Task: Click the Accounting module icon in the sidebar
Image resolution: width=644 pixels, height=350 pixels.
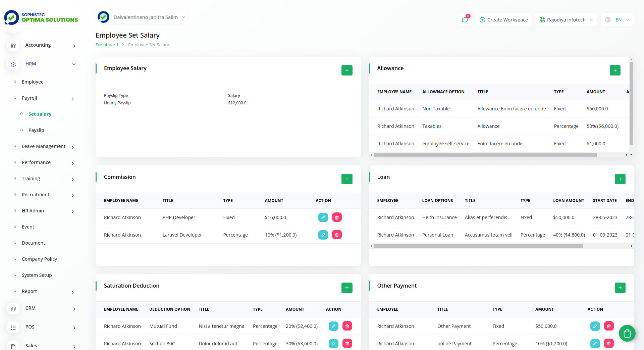Action: coord(13,46)
